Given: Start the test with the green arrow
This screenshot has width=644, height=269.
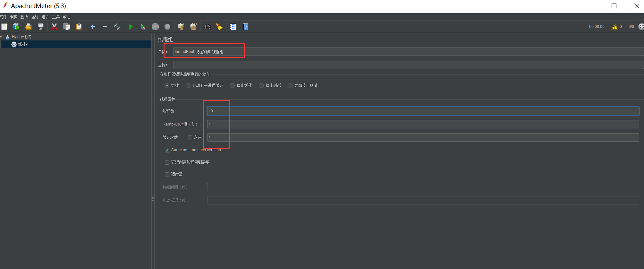Looking at the screenshot, I should click(x=131, y=27).
